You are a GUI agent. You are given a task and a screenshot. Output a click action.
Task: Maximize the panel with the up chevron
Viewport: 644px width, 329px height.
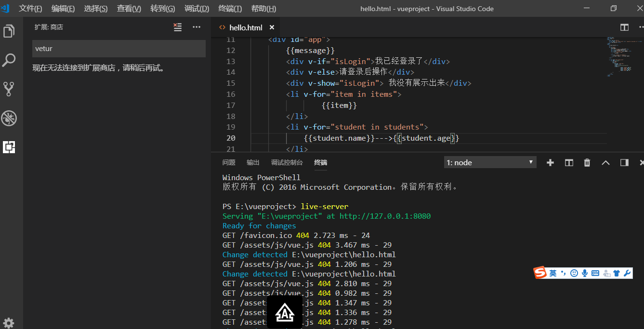coord(605,163)
